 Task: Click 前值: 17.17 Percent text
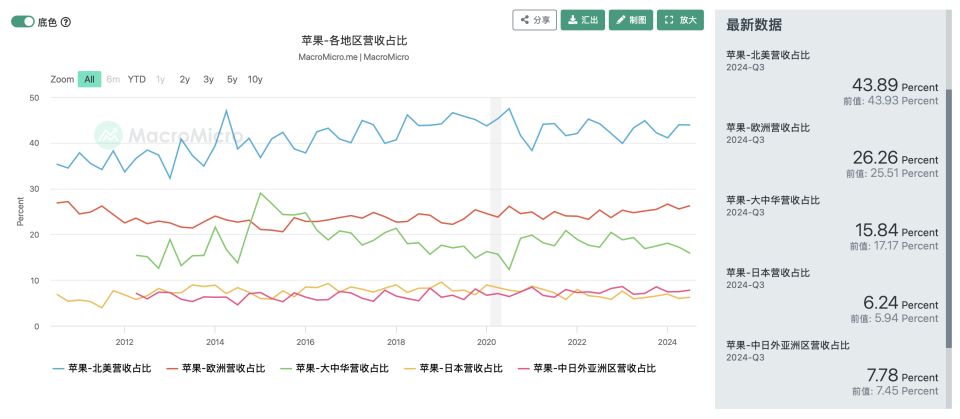pyautogui.click(x=894, y=246)
